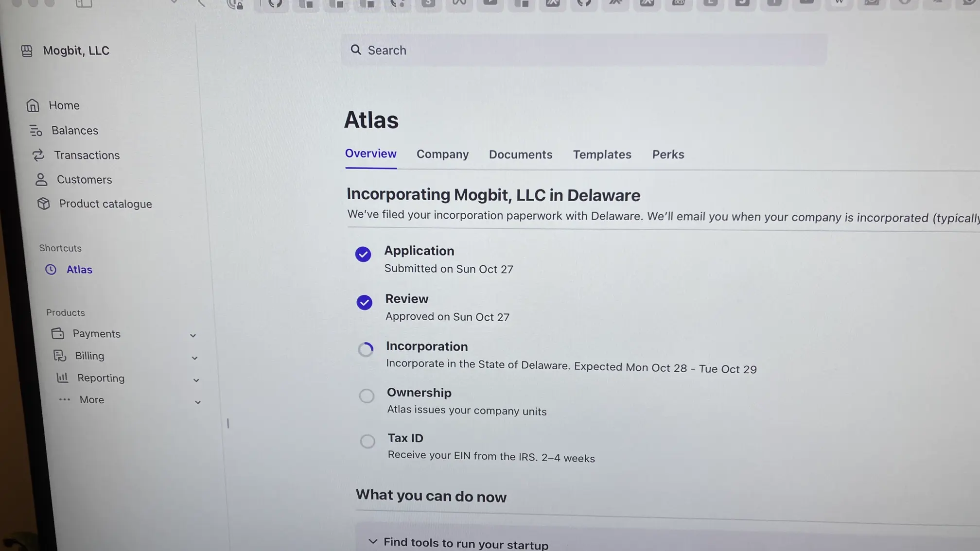Select the Tax ID step circle
The width and height of the screenshot is (980, 551).
pos(367,441)
